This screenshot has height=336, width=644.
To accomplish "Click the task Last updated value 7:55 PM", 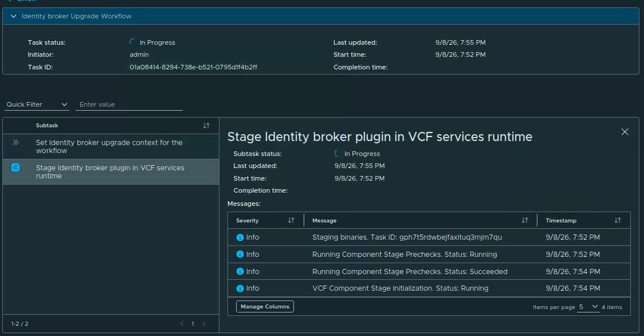I will click(x=461, y=42).
